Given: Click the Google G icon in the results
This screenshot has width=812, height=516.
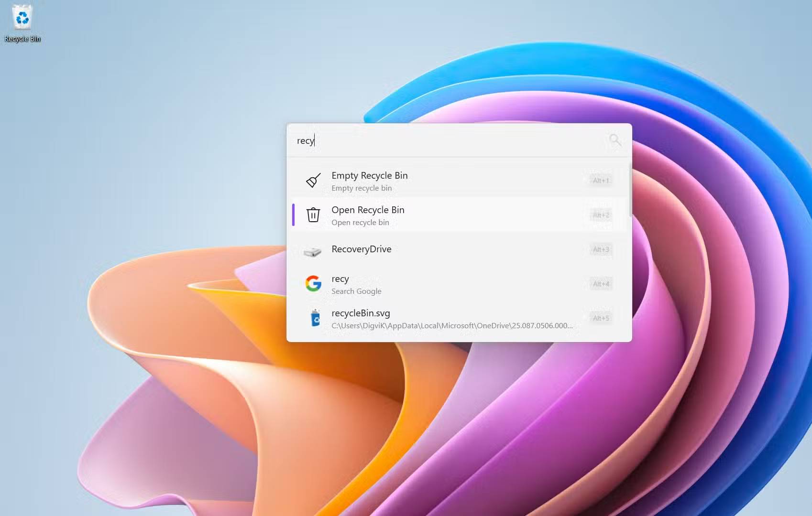Looking at the screenshot, I should pyautogui.click(x=313, y=284).
